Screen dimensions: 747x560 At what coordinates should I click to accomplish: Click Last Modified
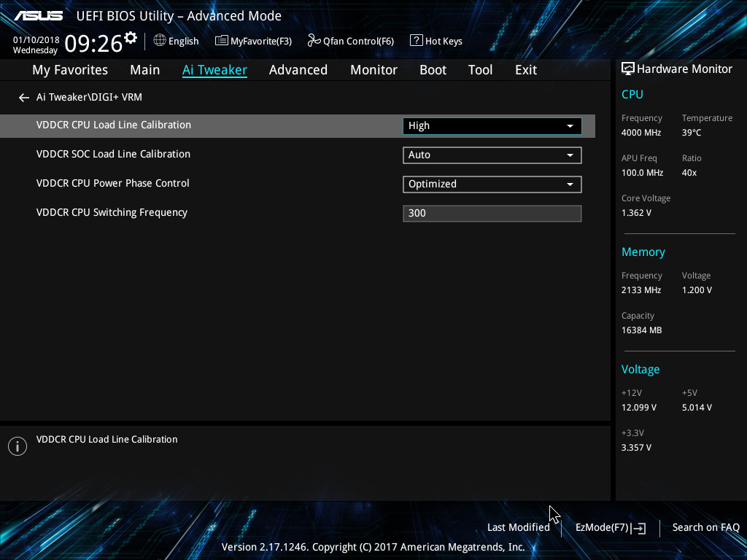tap(519, 527)
